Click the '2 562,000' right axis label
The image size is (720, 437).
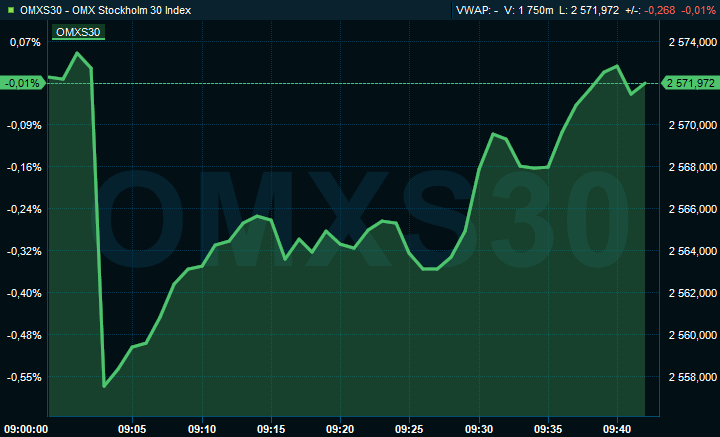point(692,293)
